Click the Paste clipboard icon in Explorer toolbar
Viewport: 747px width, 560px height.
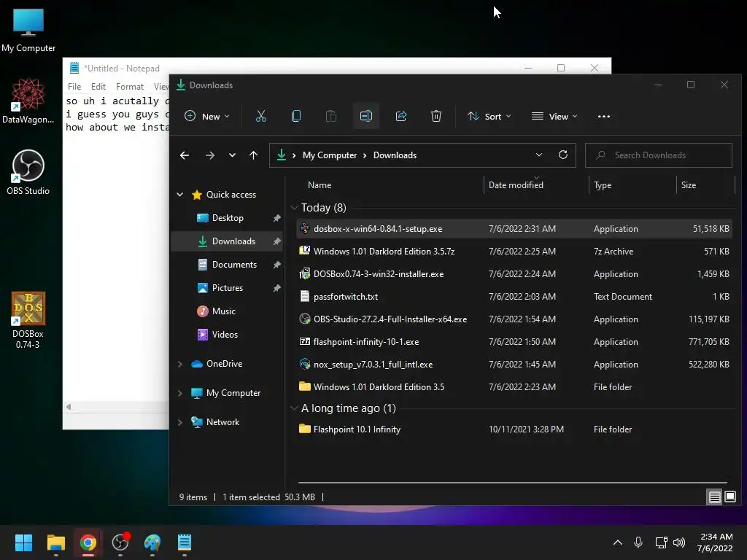pos(330,116)
